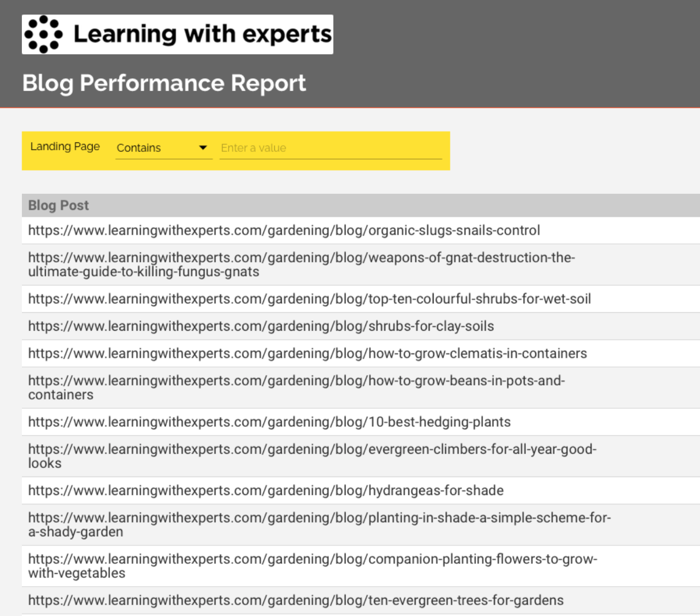Open the 10-best-hedging-plants blog link
Screen dimensions: 700x616
[269, 422]
